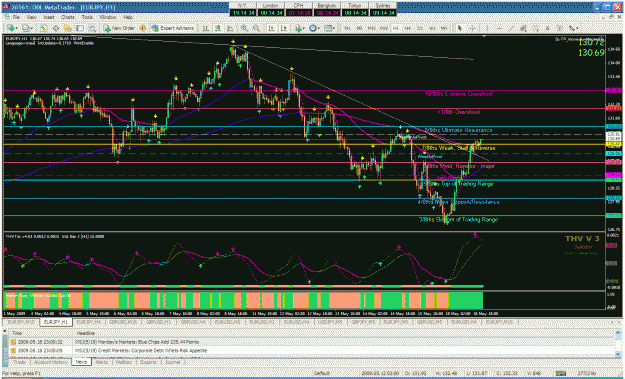Zoom out on the chart
Screen dimensions: 625x379
point(256,28)
